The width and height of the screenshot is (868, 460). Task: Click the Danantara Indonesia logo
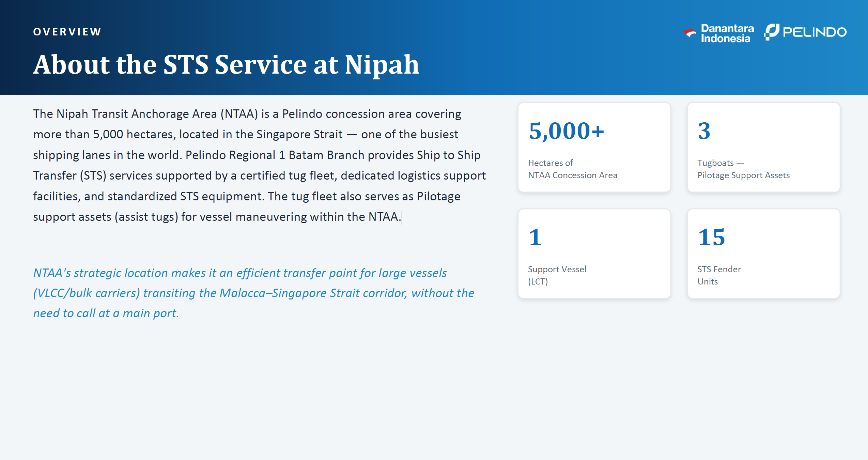718,33
